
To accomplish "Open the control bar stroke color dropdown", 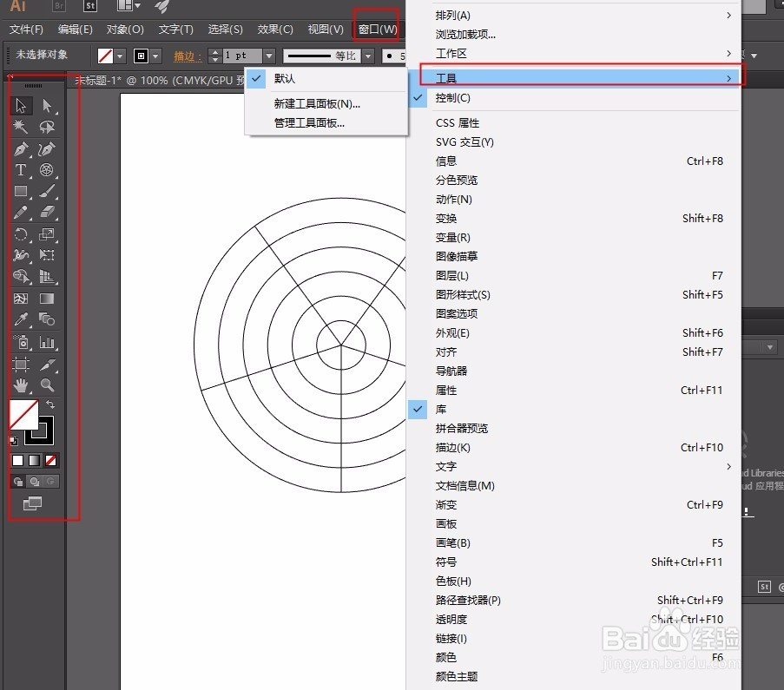I will click(x=155, y=56).
